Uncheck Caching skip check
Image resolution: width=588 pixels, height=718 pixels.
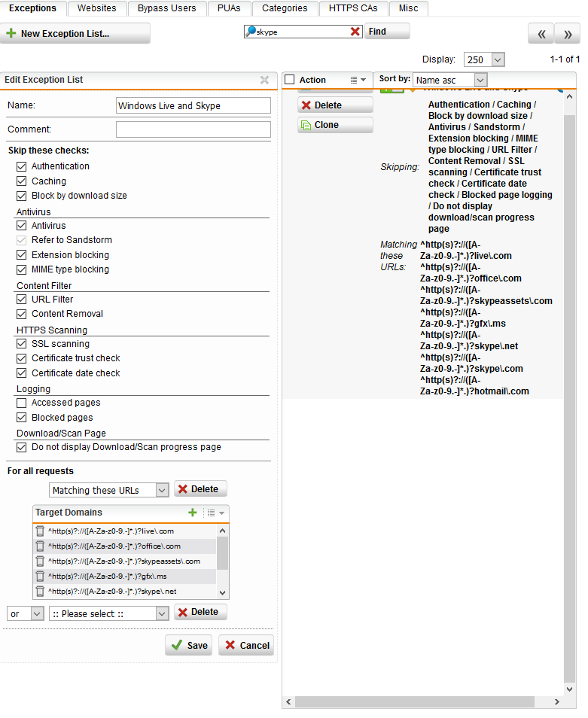(x=22, y=181)
